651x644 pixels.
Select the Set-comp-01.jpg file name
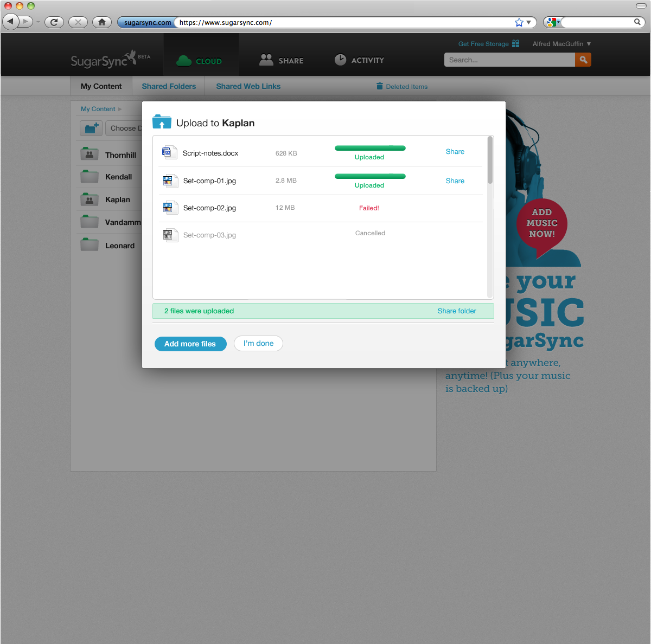[209, 181]
